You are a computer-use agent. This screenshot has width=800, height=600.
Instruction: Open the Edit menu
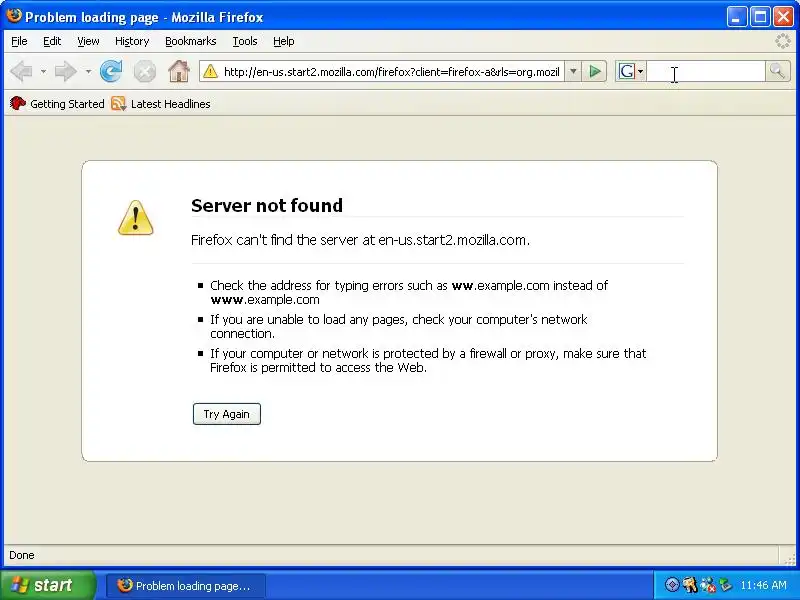(x=52, y=41)
